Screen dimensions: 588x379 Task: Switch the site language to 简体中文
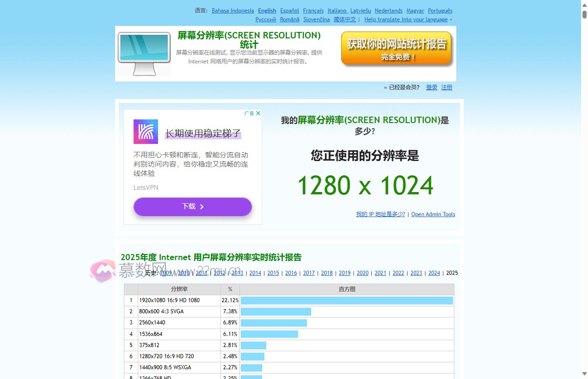click(345, 19)
